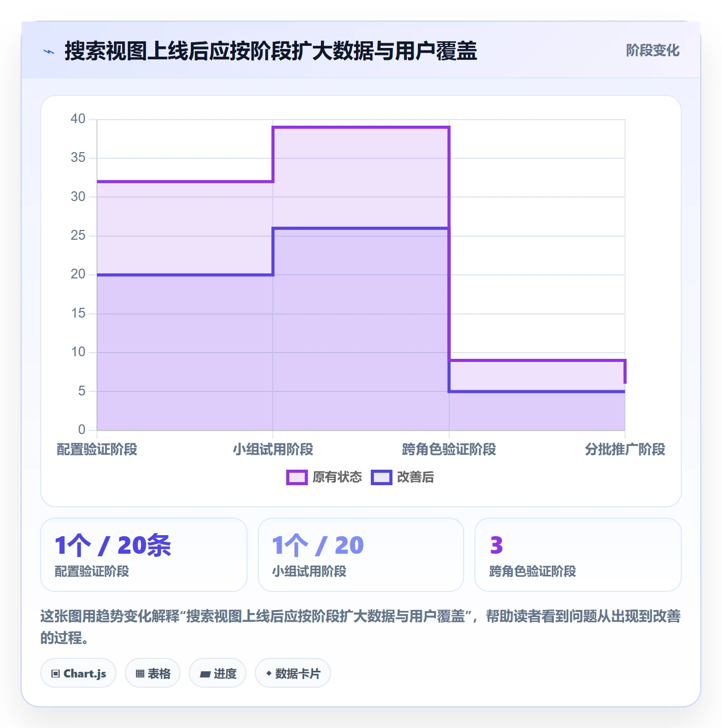Click the diamond icon in 数据卡片 tag

pyautogui.click(x=269, y=673)
